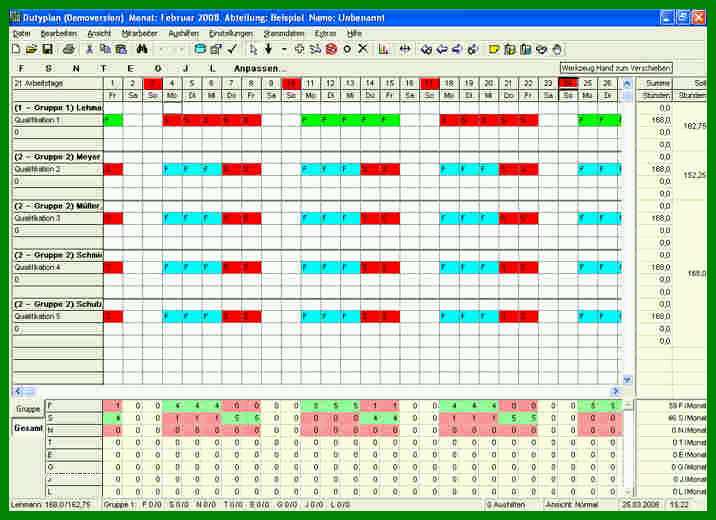
Task: Select the 'Qualifikation 1' row label
Action: click(58, 120)
